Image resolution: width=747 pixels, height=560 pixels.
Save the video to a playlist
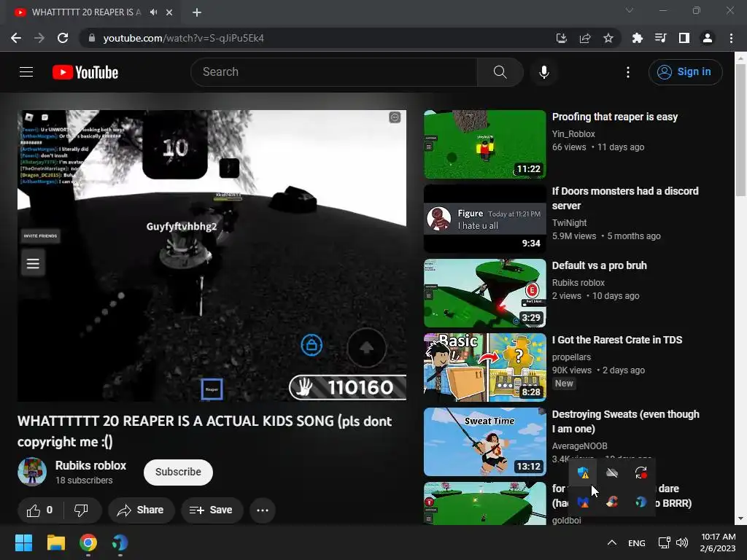[211, 510]
